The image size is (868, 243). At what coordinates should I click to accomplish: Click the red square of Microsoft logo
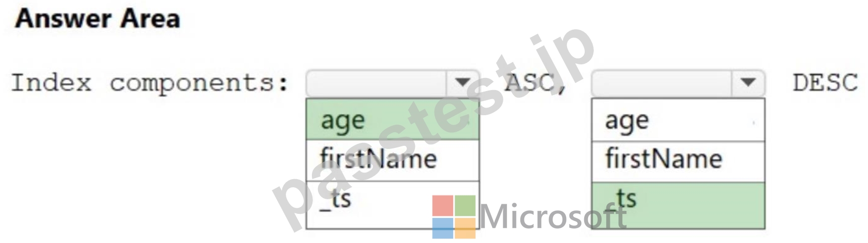pos(443,205)
